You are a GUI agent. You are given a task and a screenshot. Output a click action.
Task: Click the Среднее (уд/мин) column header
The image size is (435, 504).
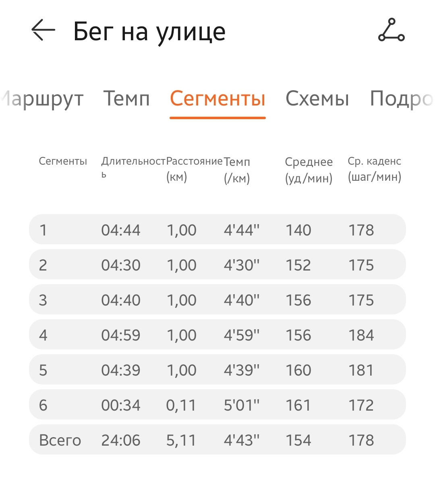(309, 170)
